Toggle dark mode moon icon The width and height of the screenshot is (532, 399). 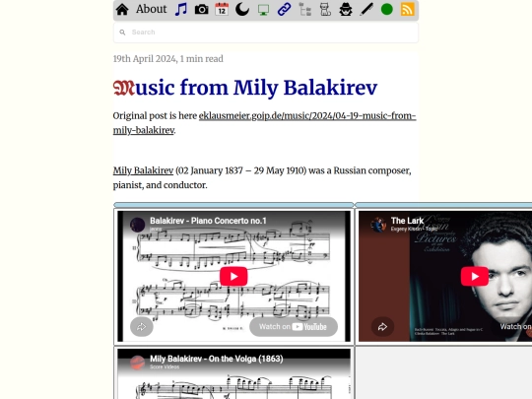pyautogui.click(x=242, y=10)
